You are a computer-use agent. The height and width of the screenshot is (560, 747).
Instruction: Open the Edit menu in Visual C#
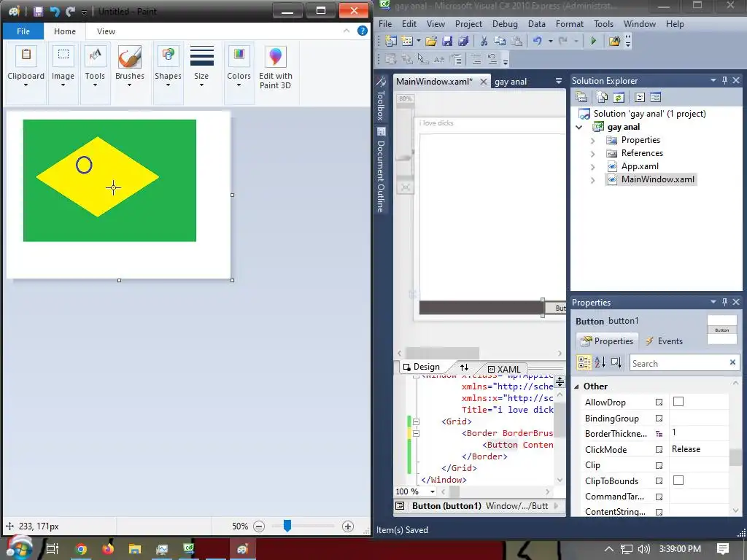[x=409, y=24]
